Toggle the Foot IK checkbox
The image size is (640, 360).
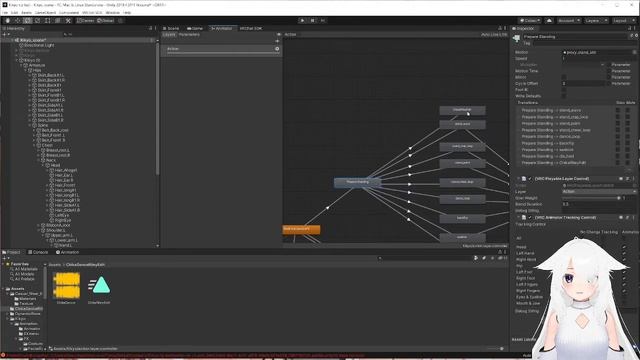point(564,90)
